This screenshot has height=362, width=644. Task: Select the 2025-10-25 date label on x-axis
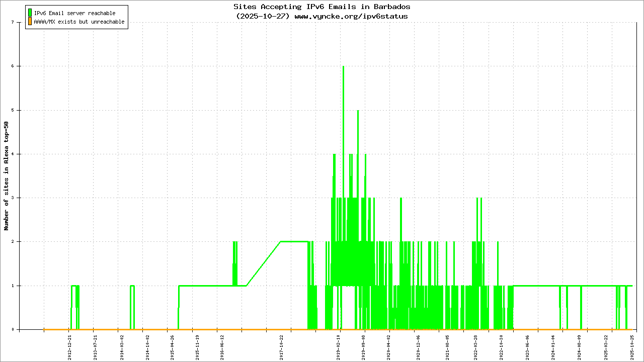pyautogui.click(x=631, y=346)
